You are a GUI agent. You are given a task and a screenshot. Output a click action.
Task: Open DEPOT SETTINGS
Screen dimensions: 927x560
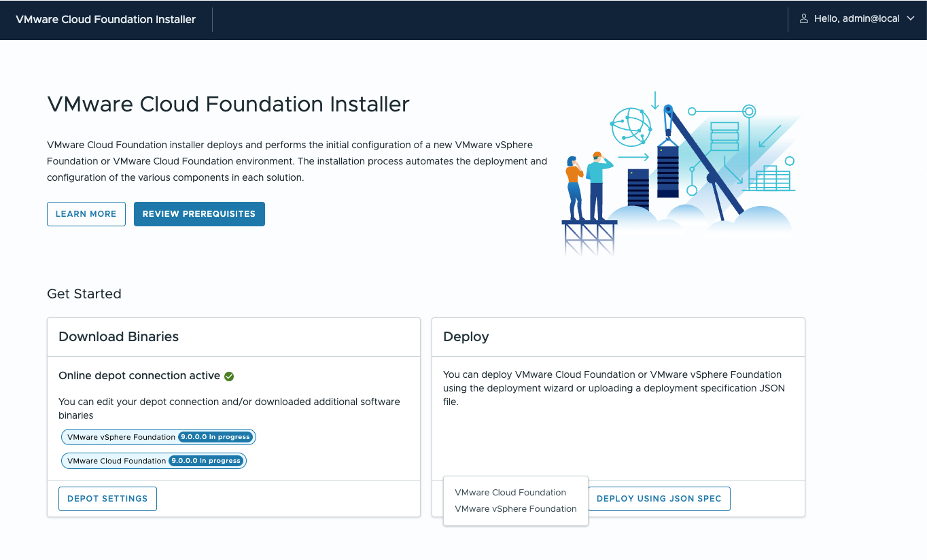click(x=107, y=499)
